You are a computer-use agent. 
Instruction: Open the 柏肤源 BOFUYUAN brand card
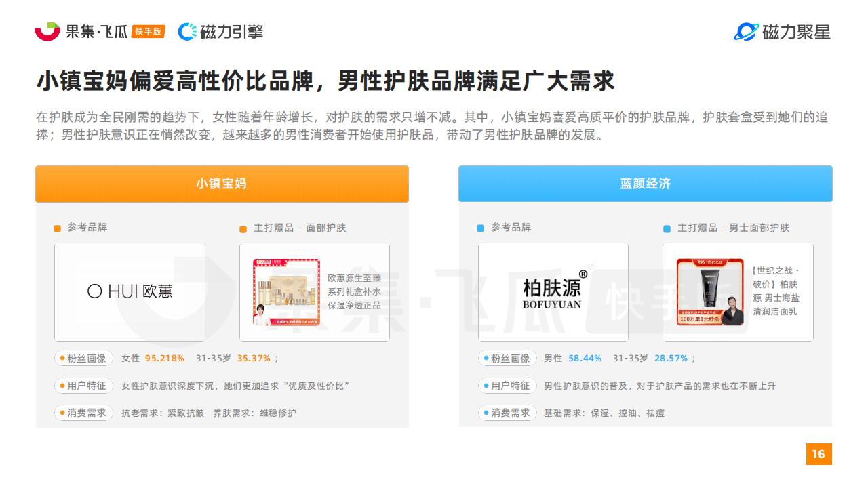[553, 292]
